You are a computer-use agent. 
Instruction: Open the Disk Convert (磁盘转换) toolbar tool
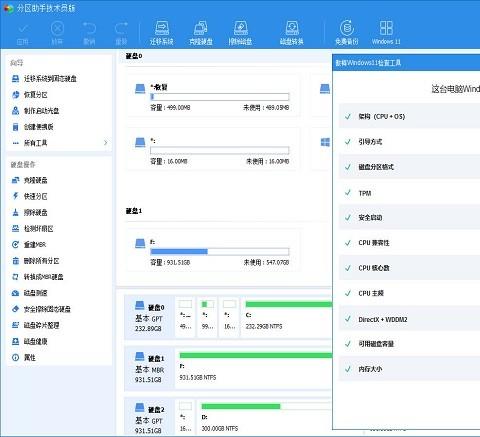coord(292,33)
